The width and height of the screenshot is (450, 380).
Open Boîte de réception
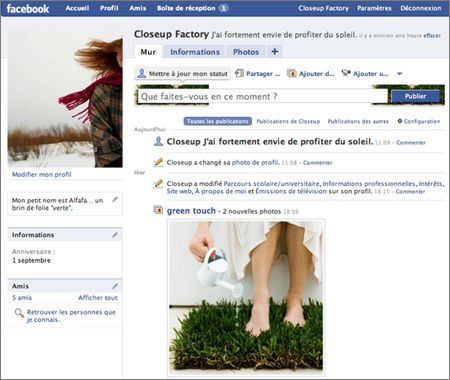(x=186, y=8)
